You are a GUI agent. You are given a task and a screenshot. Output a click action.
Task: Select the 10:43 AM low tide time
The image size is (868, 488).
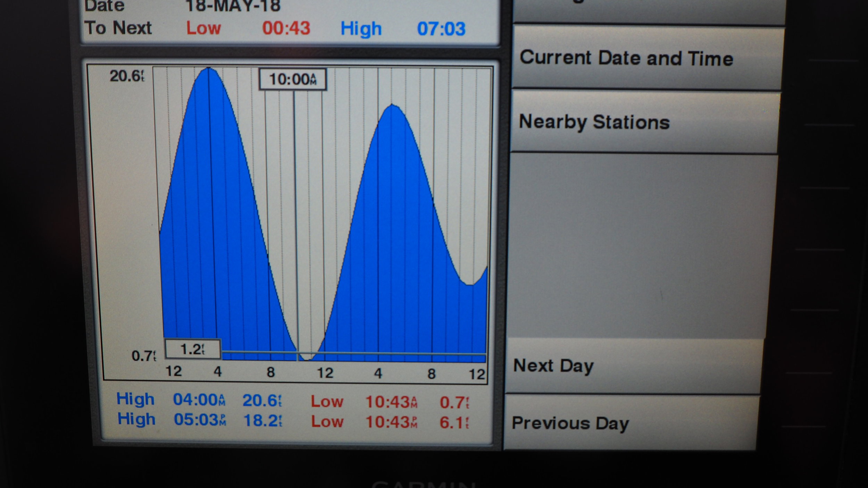pyautogui.click(x=391, y=402)
